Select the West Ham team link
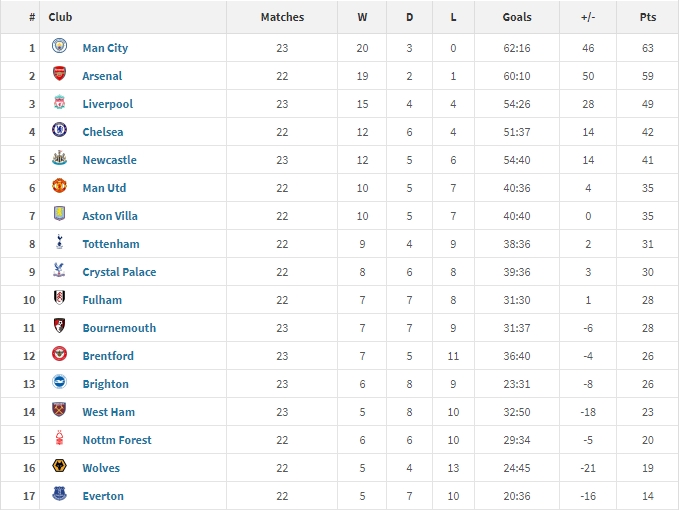The image size is (679, 510). (108, 412)
